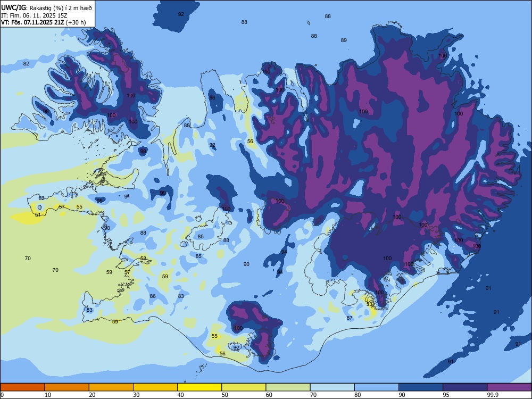The image size is (532, 399).
Task: Click the '80' legend tick label
Action: pos(358,395)
